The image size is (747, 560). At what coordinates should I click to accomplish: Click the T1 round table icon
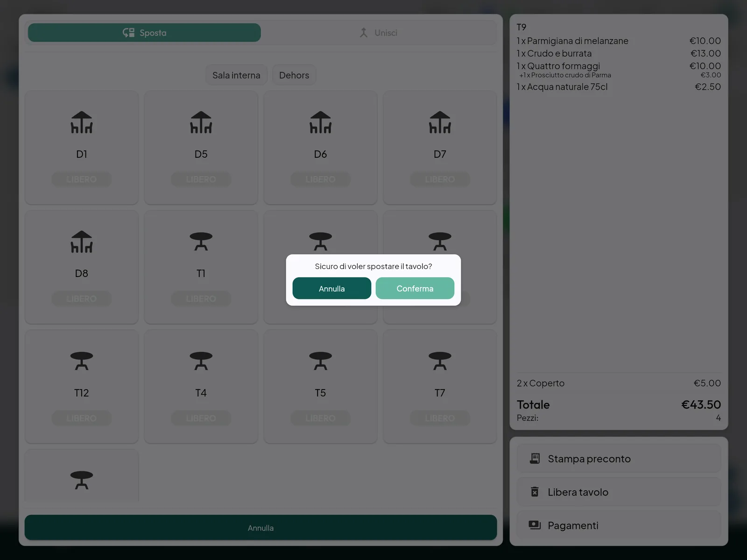point(201,241)
